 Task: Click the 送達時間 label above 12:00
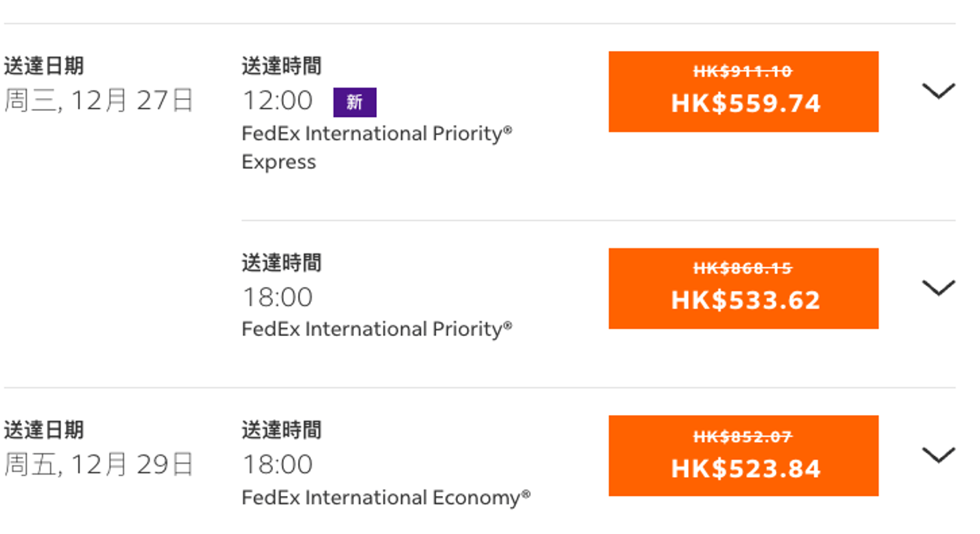click(281, 66)
